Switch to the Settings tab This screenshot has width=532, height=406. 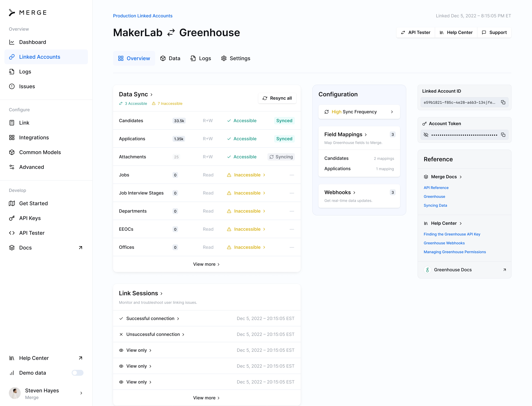click(236, 58)
